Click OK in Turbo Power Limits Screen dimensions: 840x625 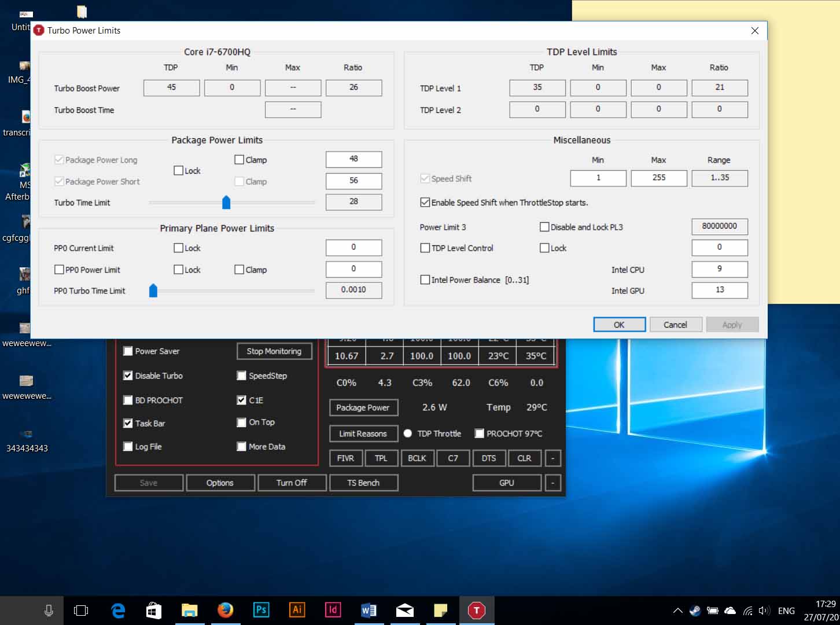tap(619, 325)
